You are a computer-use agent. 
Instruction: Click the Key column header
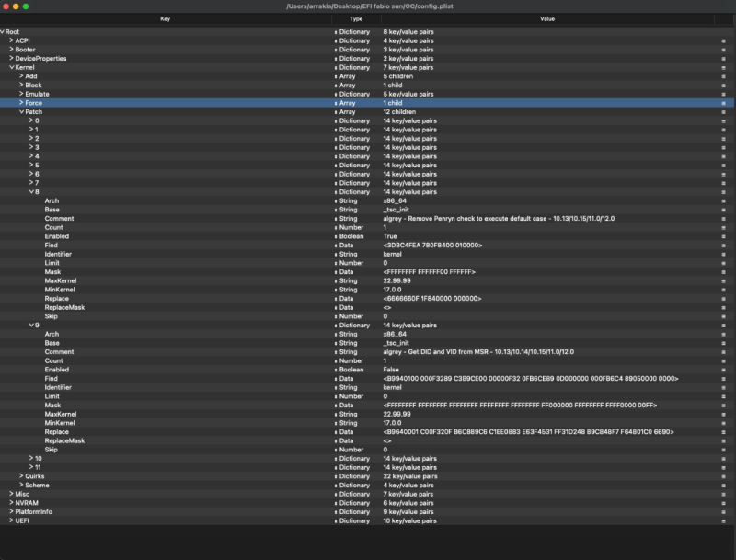166,18
